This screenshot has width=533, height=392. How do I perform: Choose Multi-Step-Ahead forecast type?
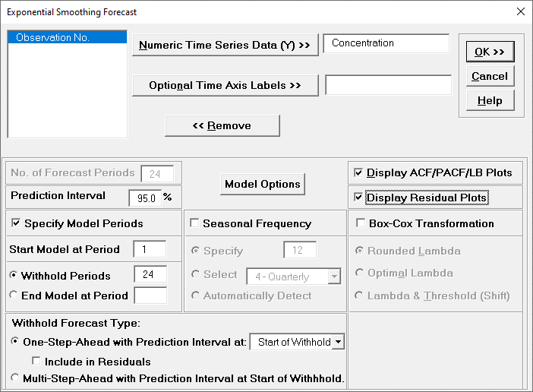[x=15, y=378]
